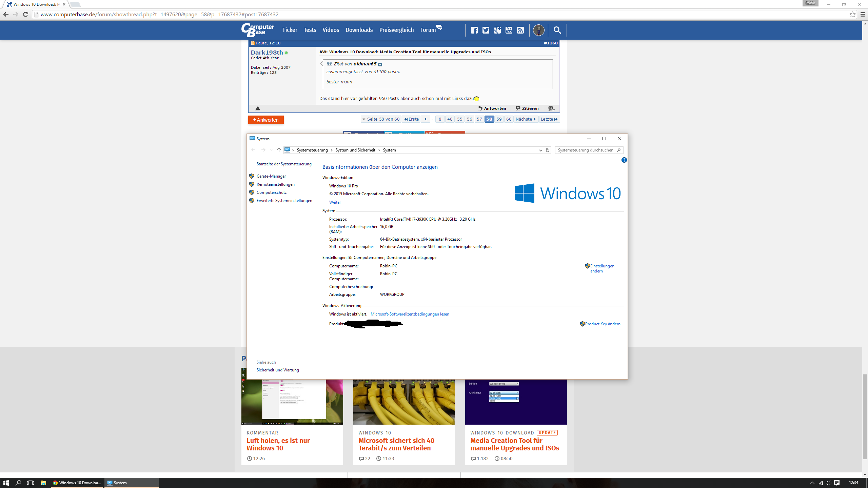Expand the address bar history dropdown
The height and width of the screenshot is (488, 868).
[540, 150]
